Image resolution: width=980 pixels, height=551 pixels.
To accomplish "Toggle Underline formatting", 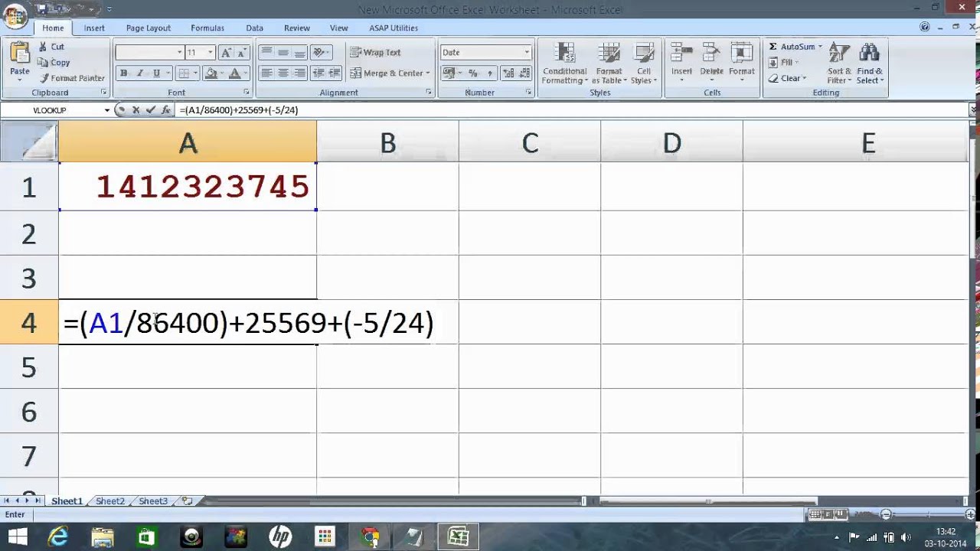I will [156, 73].
